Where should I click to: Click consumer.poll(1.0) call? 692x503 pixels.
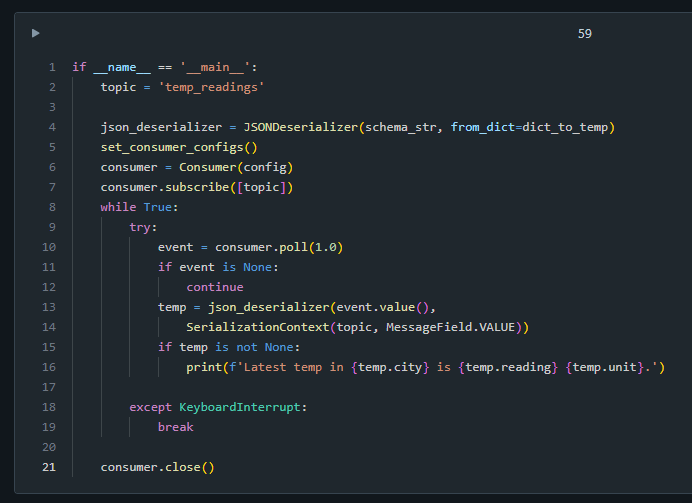279,247
